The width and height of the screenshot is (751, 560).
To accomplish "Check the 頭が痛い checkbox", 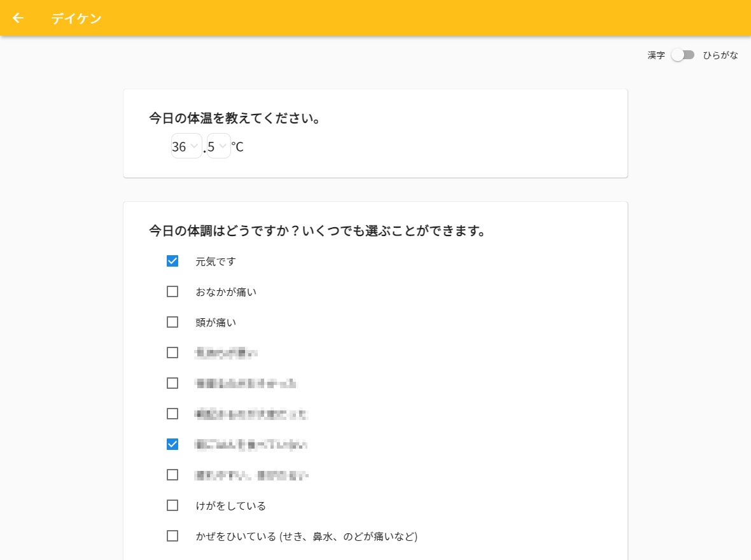I will [172, 322].
